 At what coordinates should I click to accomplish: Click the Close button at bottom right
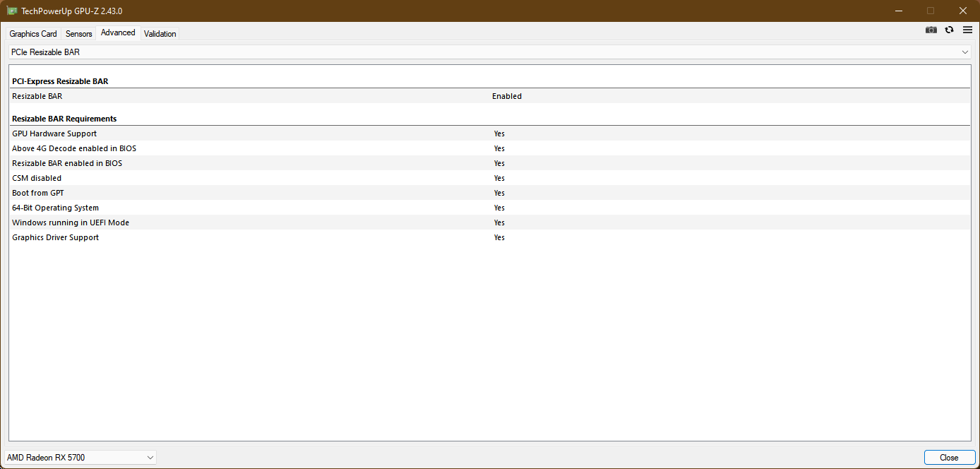click(x=949, y=458)
